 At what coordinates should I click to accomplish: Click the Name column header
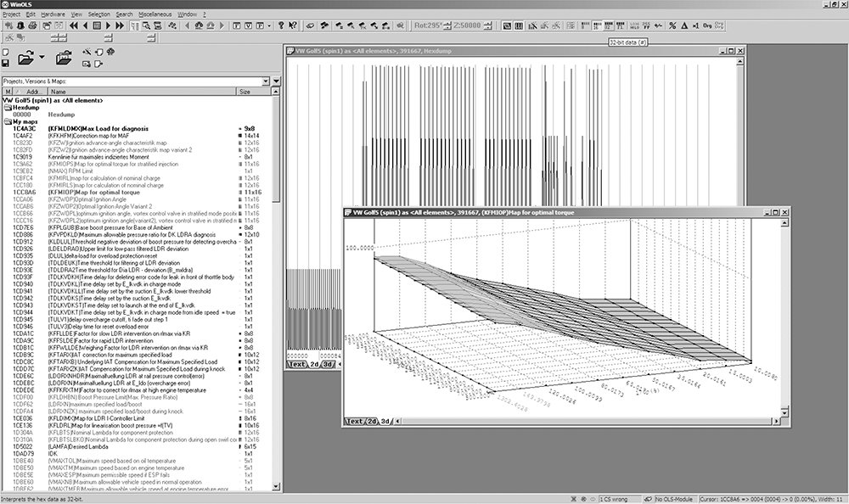click(58, 92)
